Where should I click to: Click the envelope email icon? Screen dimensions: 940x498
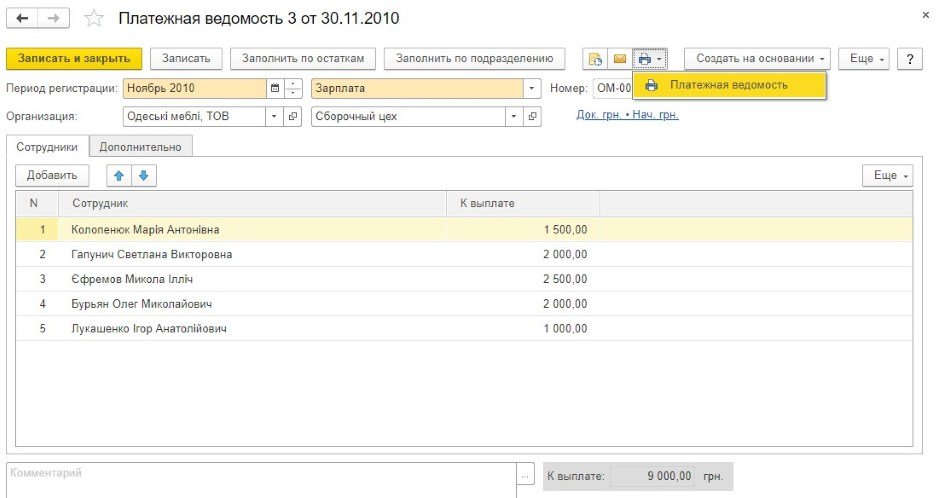(x=620, y=59)
